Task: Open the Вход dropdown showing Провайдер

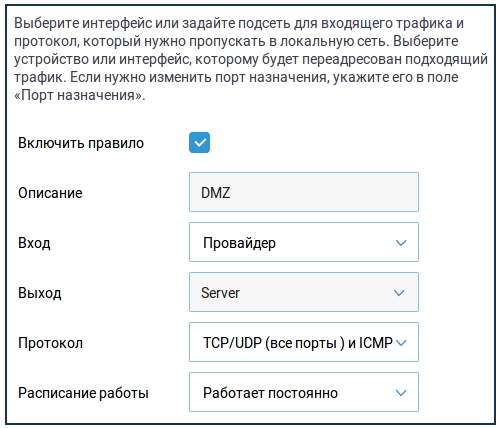Action: pyautogui.click(x=304, y=242)
